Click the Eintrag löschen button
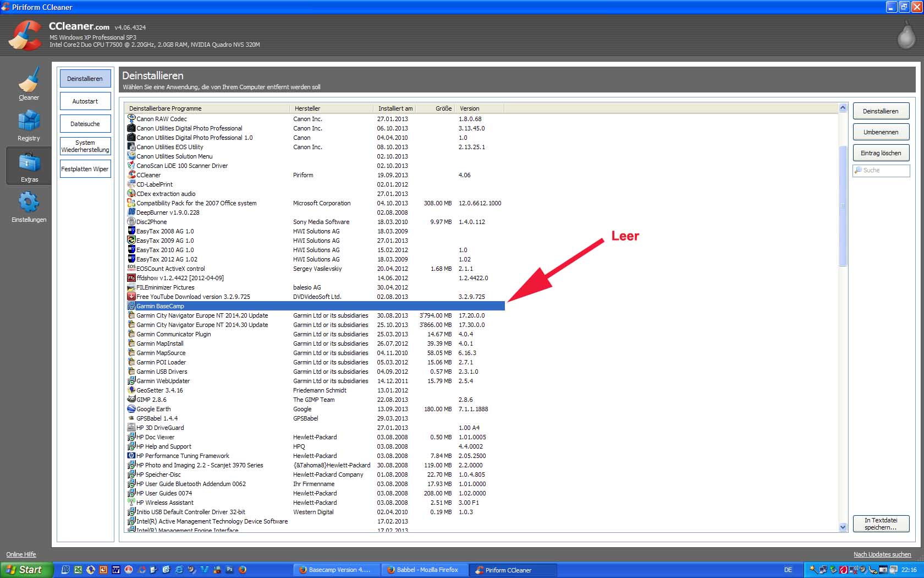This screenshot has height=578, width=924. click(x=881, y=153)
